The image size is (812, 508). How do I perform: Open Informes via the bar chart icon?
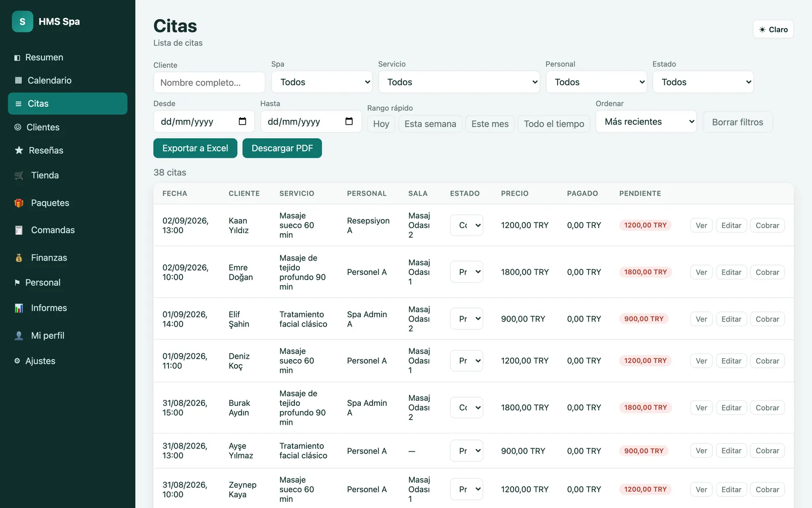(x=19, y=308)
